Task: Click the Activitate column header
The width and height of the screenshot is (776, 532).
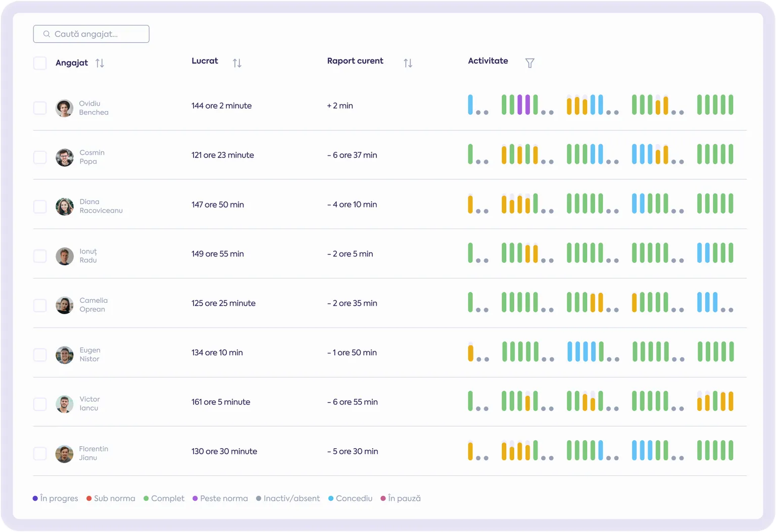Action: [x=488, y=61]
